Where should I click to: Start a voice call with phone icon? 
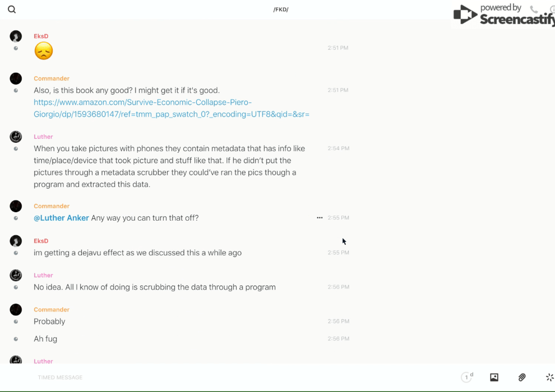coord(534,10)
